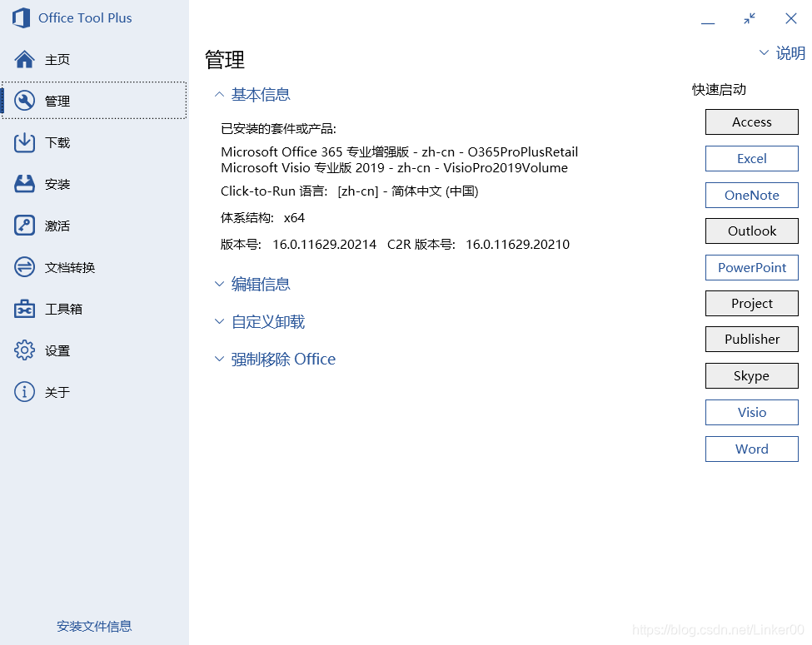Open the 主页 menu label
This screenshot has height=645, width=812.
click(x=57, y=60)
